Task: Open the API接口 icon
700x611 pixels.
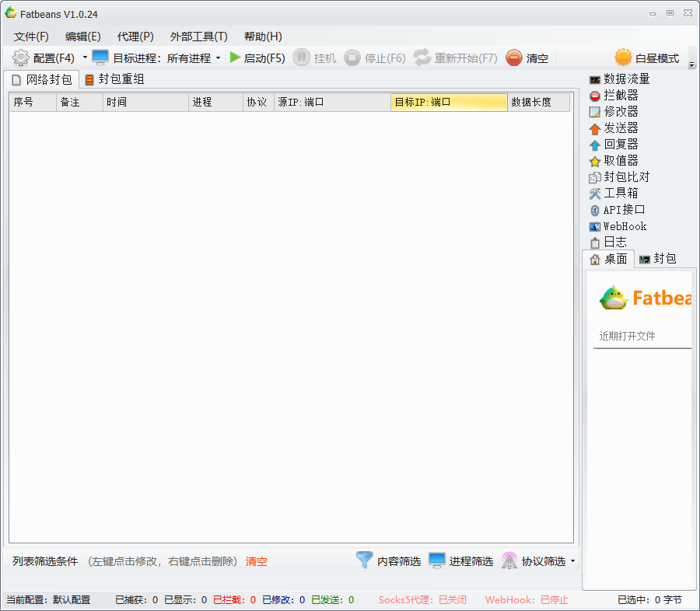Action: point(595,210)
